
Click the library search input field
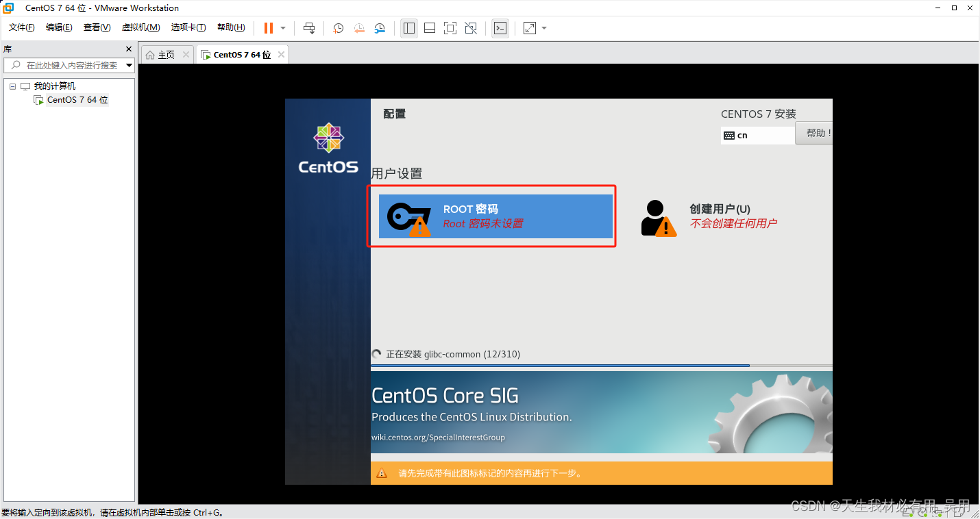coord(69,65)
